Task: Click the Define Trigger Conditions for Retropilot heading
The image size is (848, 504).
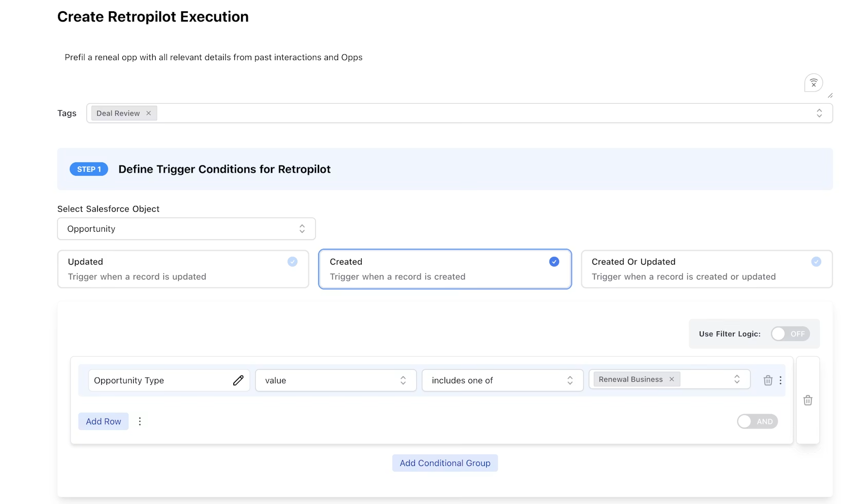Action: [x=225, y=169]
